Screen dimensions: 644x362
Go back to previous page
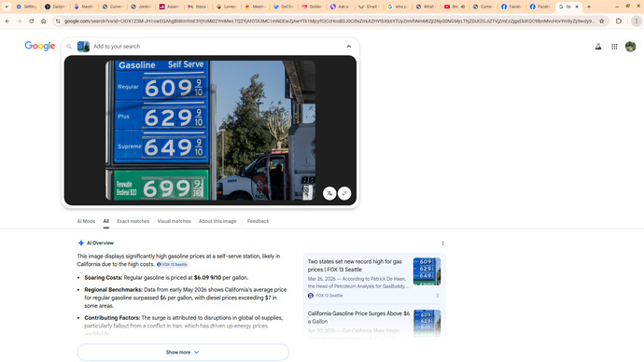click(7, 21)
